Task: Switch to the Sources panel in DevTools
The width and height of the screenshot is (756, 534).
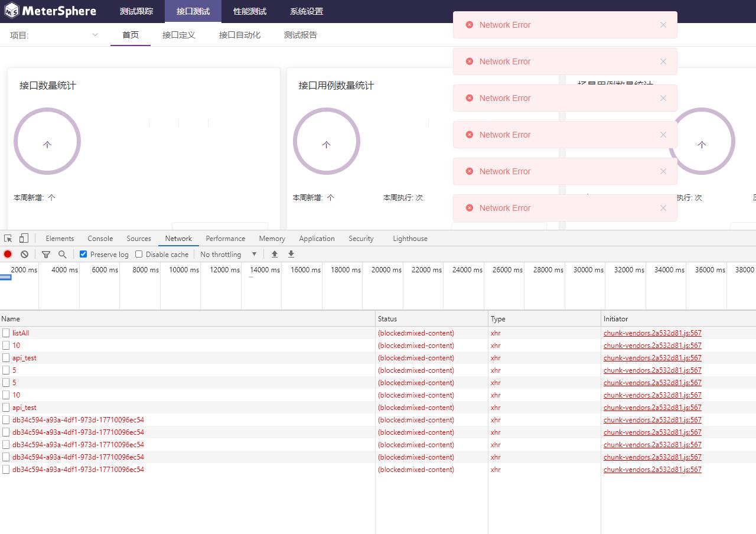Action: [139, 239]
